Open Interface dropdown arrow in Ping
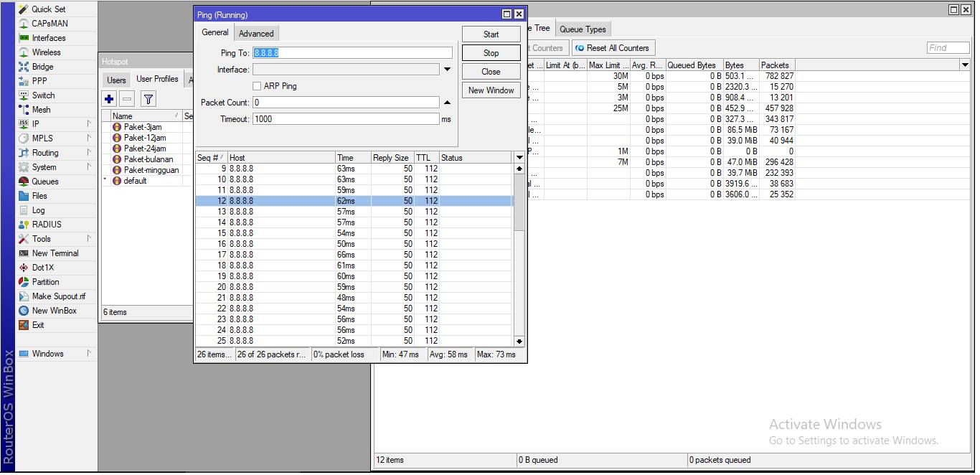The width and height of the screenshot is (980, 475). point(447,70)
